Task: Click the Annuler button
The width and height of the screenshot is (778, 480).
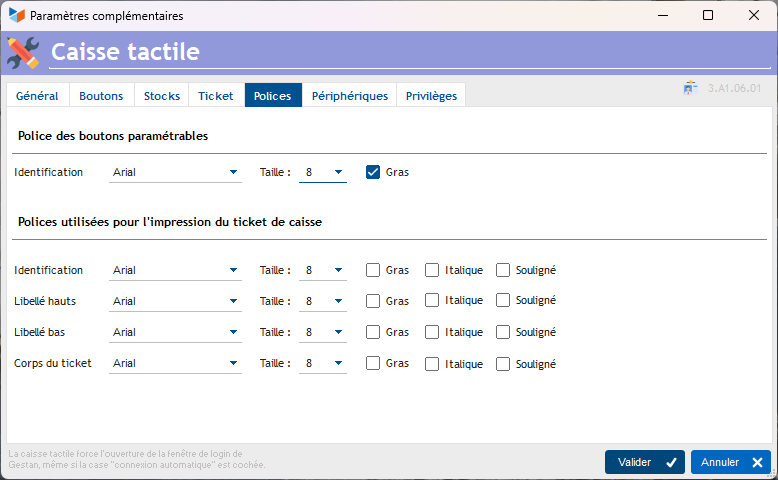Action: (730, 462)
